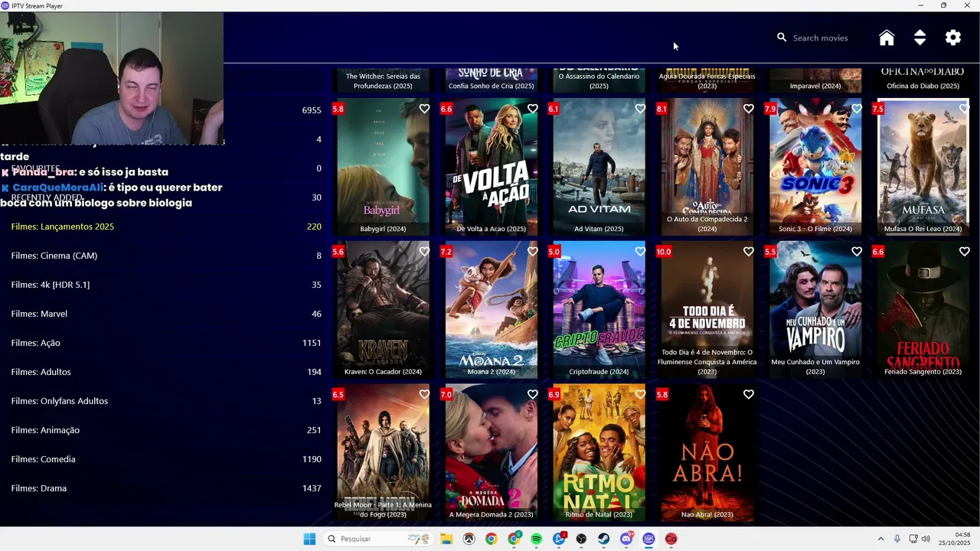Open the tray volume icon
The image size is (980, 551).
[926, 539]
